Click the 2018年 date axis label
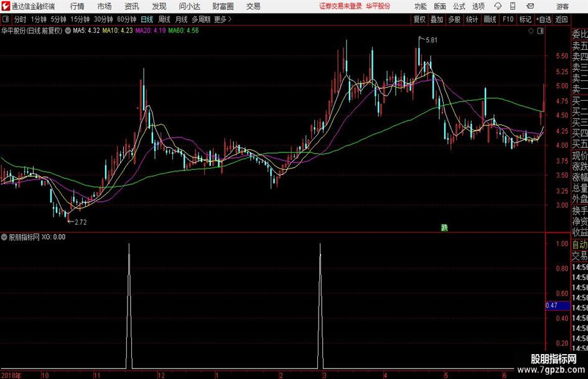Viewport: 588px width, 379px height. (x=11, y=375)
